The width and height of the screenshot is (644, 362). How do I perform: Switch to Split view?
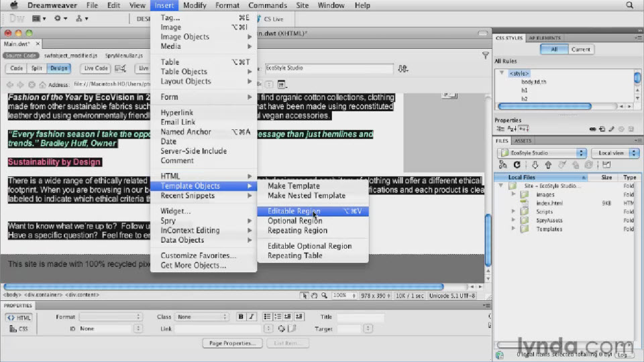click(36, 68)
